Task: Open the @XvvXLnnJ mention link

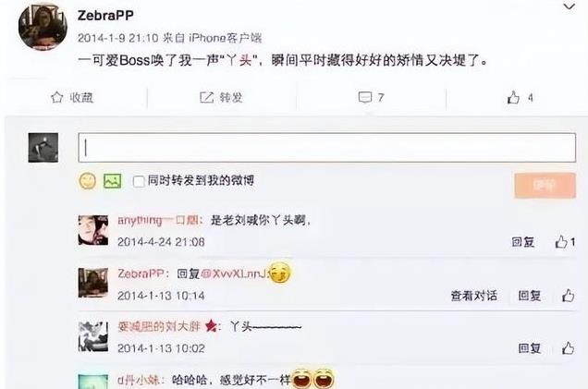Action: coord(234,274)
